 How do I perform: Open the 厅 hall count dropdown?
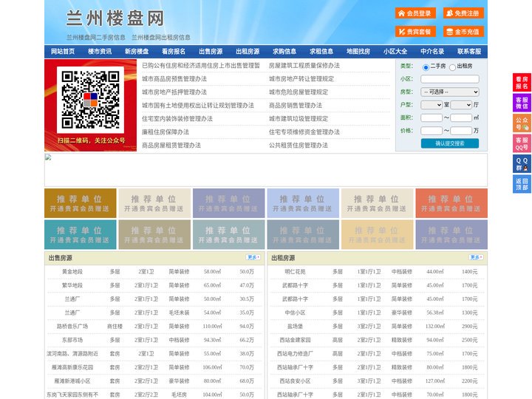461,105
